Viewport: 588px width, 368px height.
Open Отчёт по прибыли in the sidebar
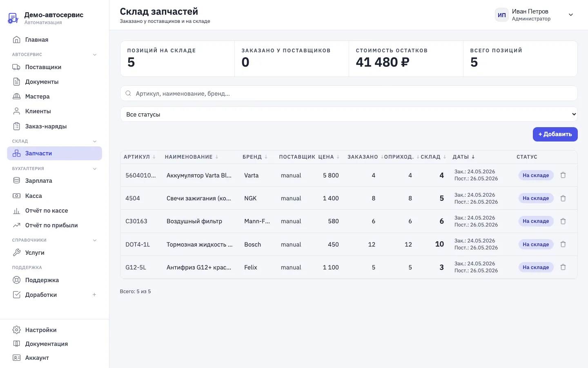pyautogui.click(x=55, y=225)
